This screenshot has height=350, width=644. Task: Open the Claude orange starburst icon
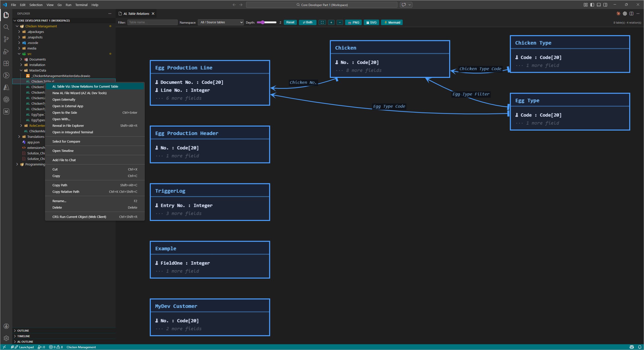(618, 14)
